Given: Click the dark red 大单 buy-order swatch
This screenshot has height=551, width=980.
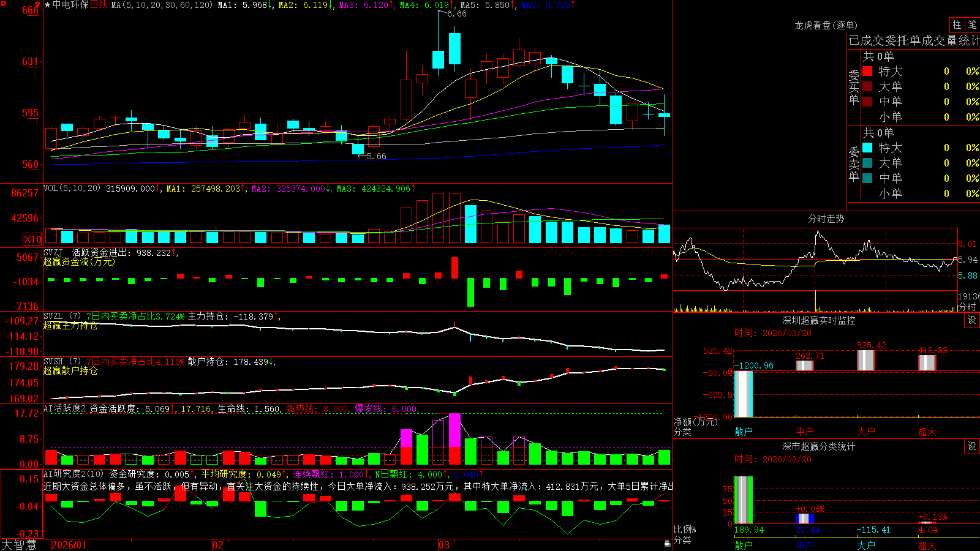Looking at the screenshot, I should pyautogui.click(x=867, y=86).
